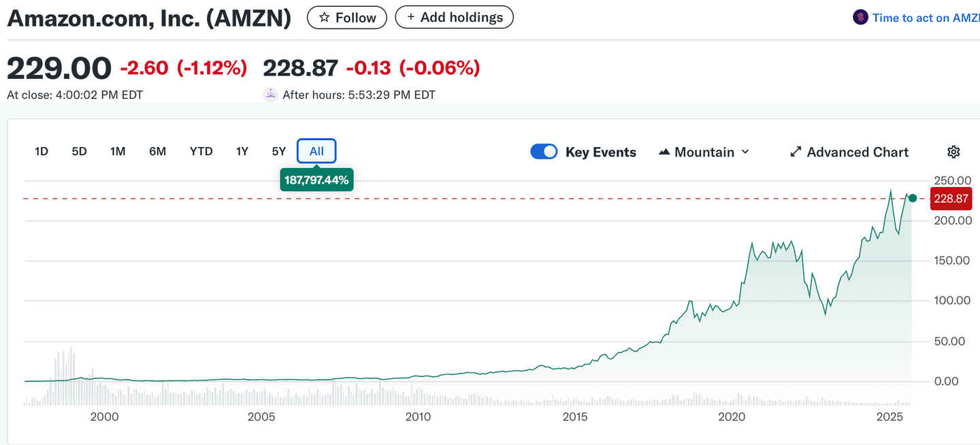Click the purple dollar icon near promo
This screenshot has width=980, height=445.
pyautogui.click(x=860, y=18)
